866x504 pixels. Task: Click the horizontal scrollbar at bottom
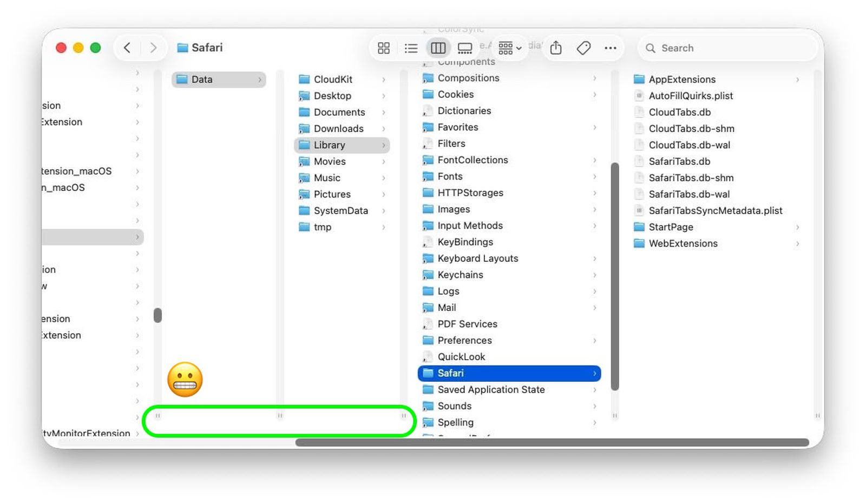pos(551,442)
